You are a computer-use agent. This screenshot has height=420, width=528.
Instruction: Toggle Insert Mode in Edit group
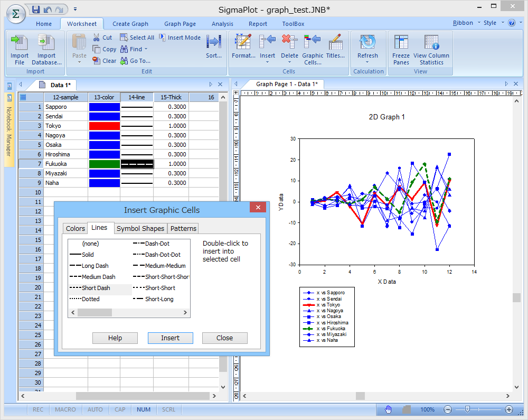pos(180,38)
